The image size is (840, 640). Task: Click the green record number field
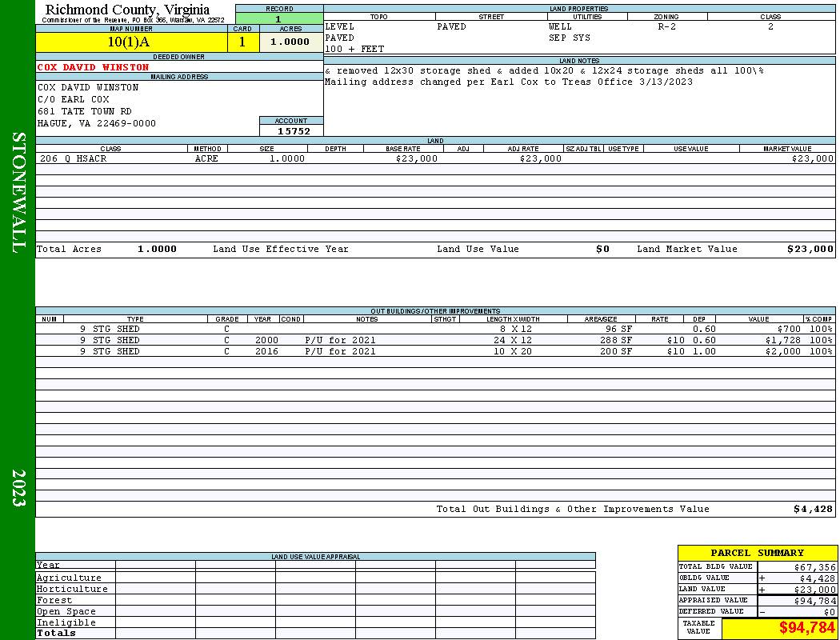click(279, 18)
